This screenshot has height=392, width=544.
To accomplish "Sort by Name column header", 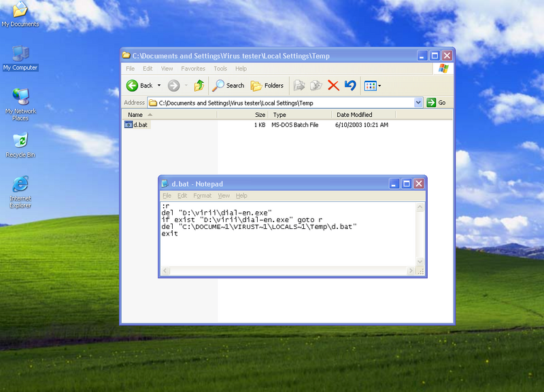I will 169,115.
